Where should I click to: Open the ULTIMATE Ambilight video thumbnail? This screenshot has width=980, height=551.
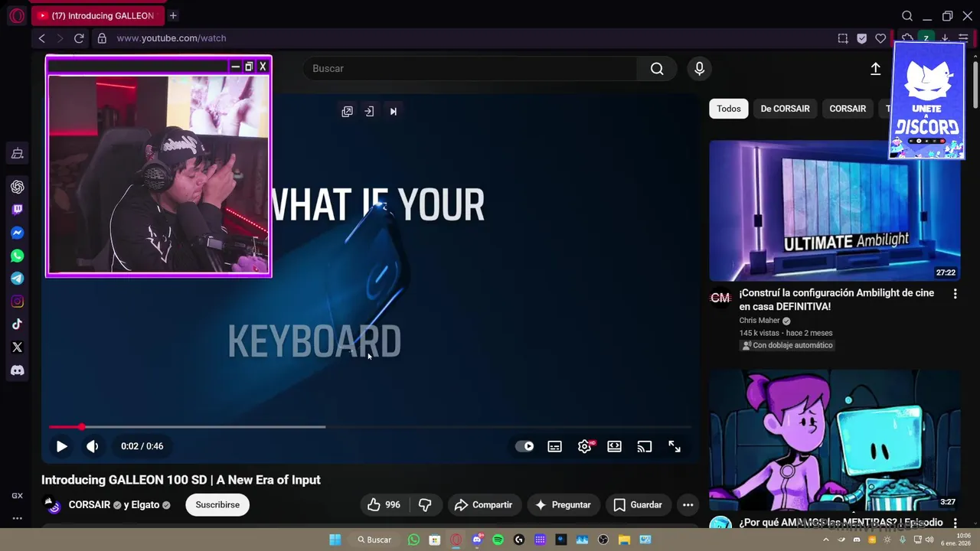tap(835, 210)
